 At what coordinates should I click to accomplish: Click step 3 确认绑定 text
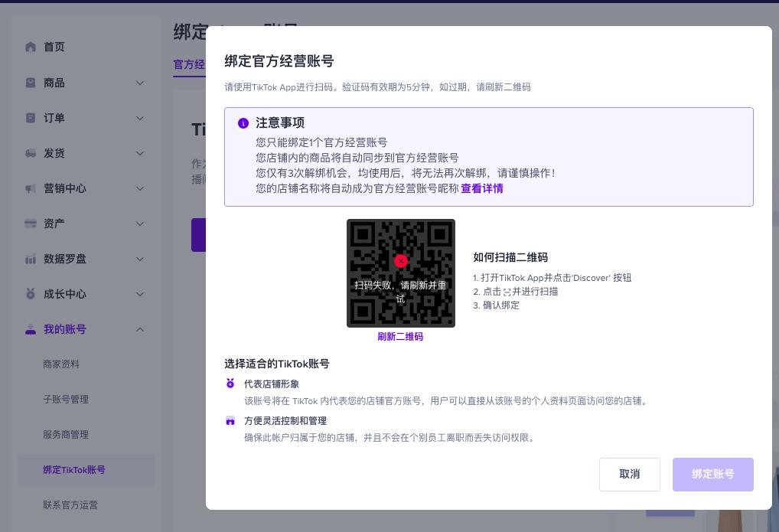pos(497,305)
